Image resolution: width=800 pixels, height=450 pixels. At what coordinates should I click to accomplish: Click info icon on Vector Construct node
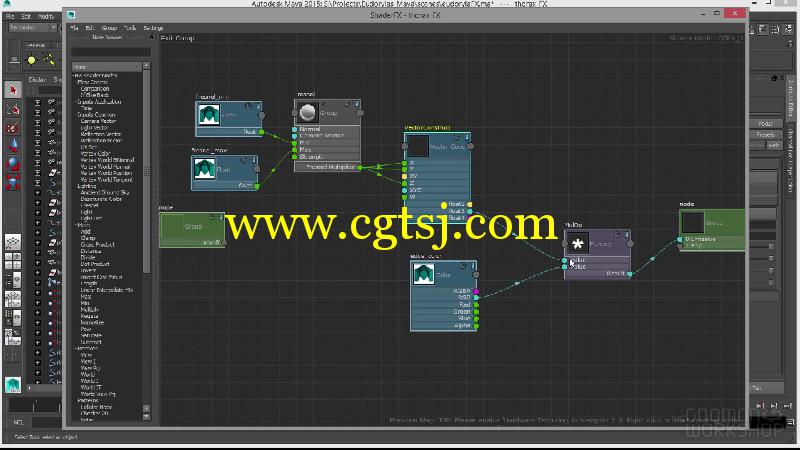tap(467, 137)
